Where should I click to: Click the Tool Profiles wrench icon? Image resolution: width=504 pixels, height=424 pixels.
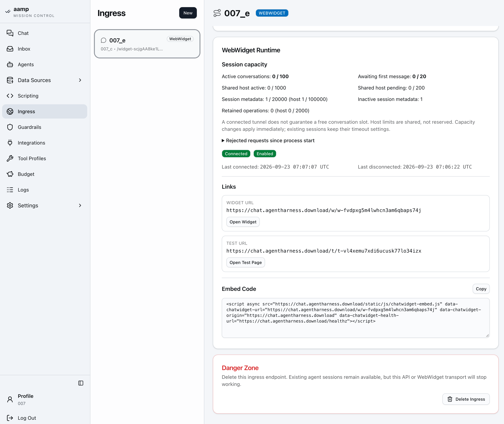(10, 158)
